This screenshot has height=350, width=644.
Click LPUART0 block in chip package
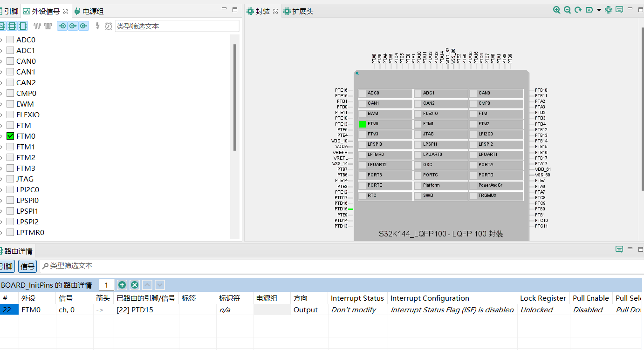tap(441, 155)
